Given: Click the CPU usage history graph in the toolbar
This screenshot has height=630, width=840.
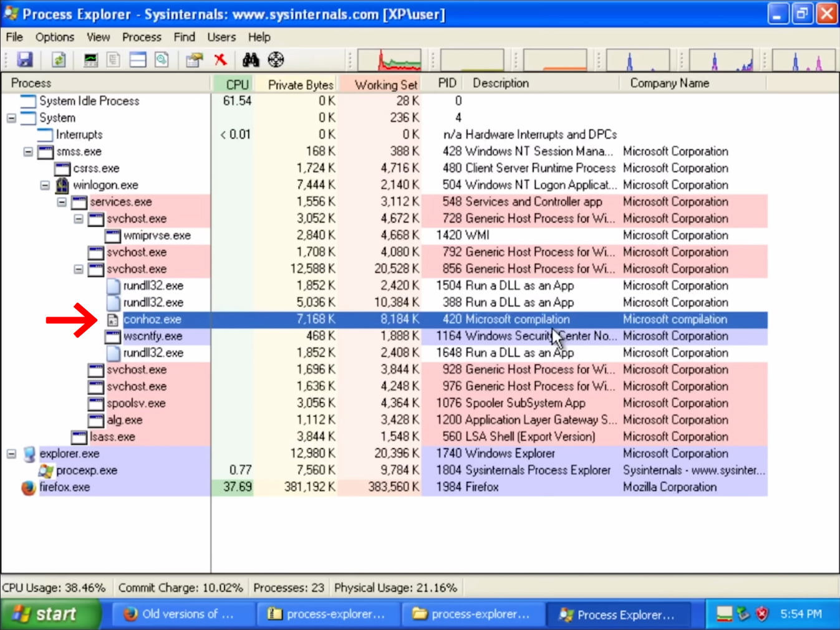Looking at the screenshot, I should tap(390, 60).
